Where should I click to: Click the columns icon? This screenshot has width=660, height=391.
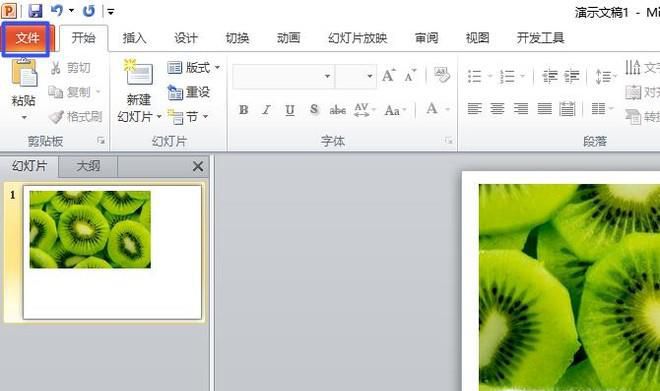[599, 109]
